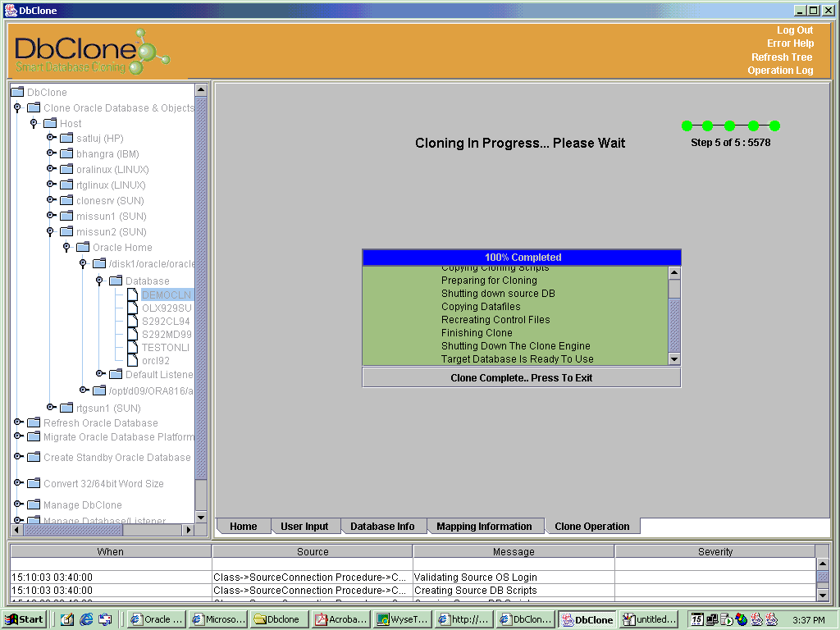Viewport: 840px width, 630px height.
Task: Click the document icon for TESTONLI database
Action: [132, 347]
